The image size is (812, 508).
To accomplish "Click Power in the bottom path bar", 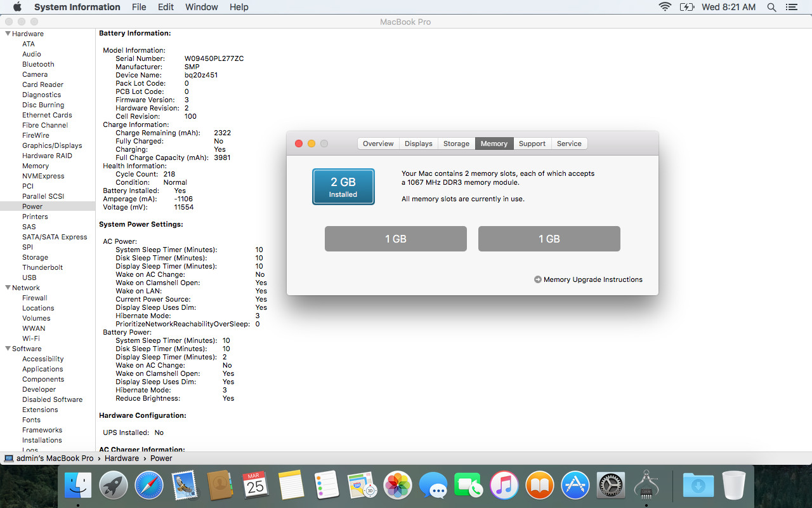I will click(x=161, y=458).
